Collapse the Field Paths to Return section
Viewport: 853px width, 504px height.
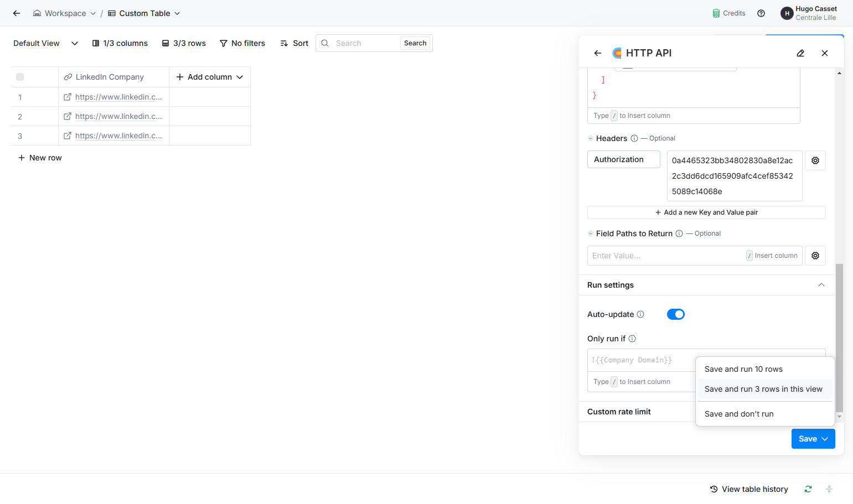591,233
